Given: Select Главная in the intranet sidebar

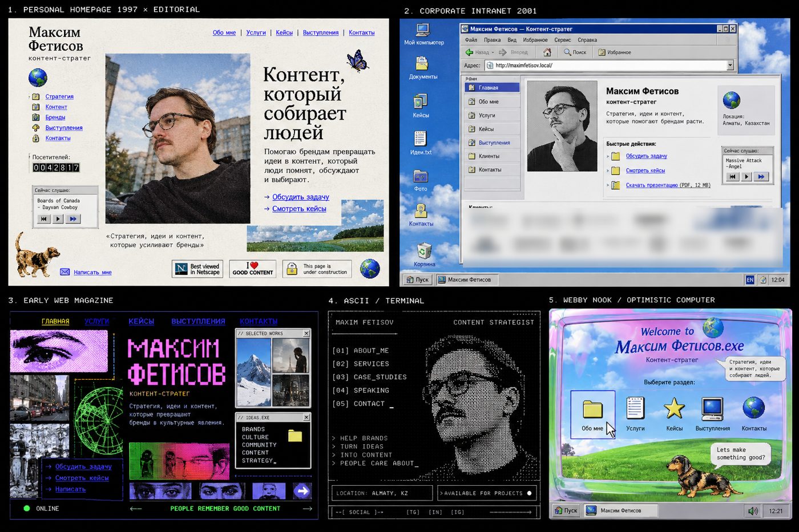Looking at the screenshot, I should [492, 88].
